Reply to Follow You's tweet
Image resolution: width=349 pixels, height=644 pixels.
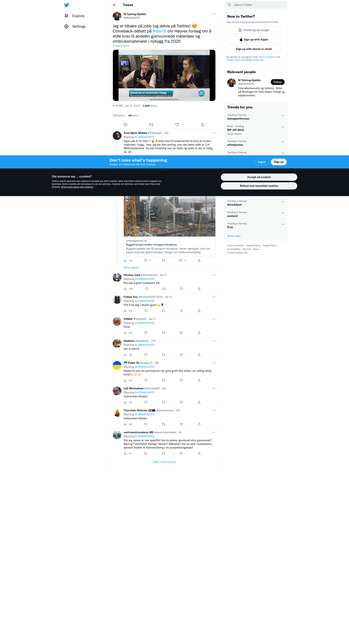click(146, 311)
